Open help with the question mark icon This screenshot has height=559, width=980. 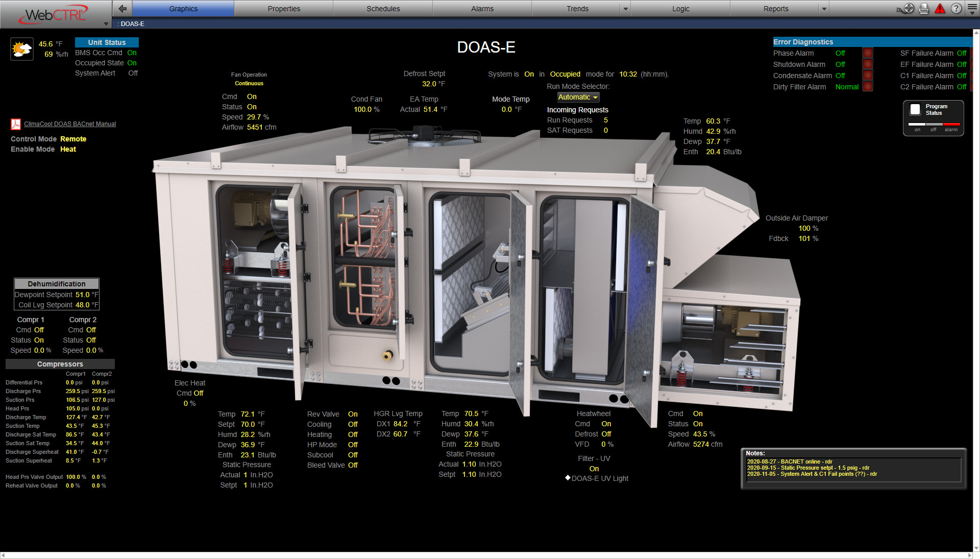pyautogui.click(x=956, y=9)
